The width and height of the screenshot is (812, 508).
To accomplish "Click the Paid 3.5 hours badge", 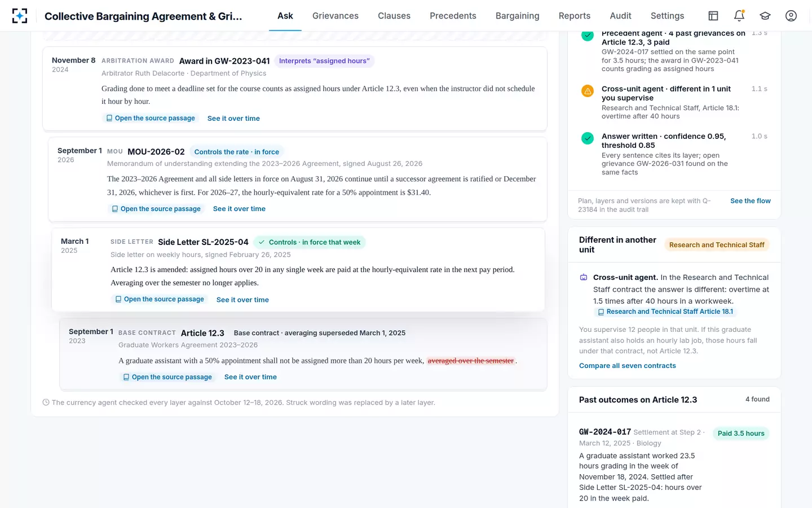I will [741, 433].
